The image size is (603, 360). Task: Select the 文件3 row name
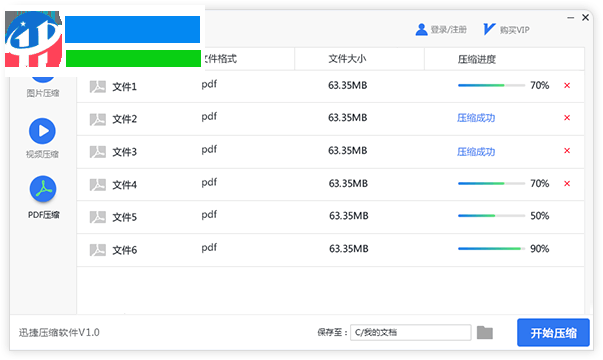click(x=124, y=152)
